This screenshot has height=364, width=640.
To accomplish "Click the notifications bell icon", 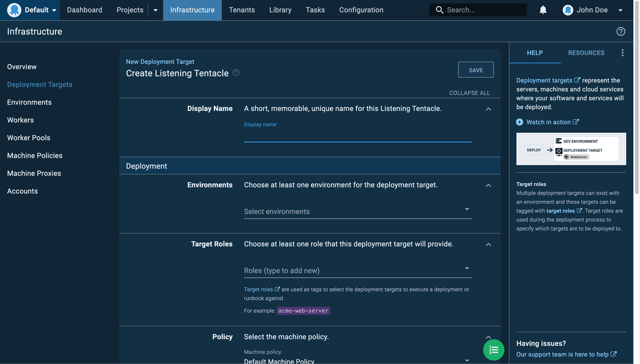I will pyautogui.click(x=543, y=10).
